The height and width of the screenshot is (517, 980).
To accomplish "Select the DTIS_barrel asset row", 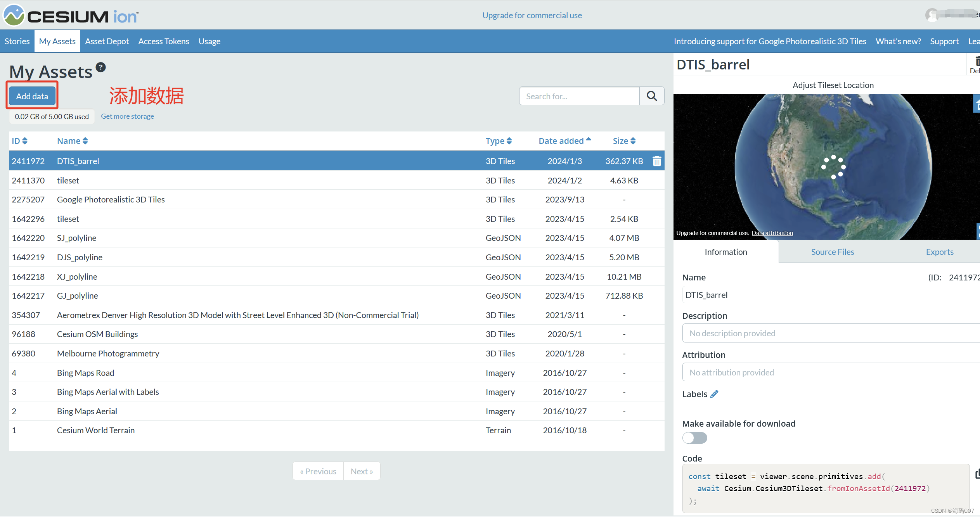I will pyautogui.click(x=336, y=161).
